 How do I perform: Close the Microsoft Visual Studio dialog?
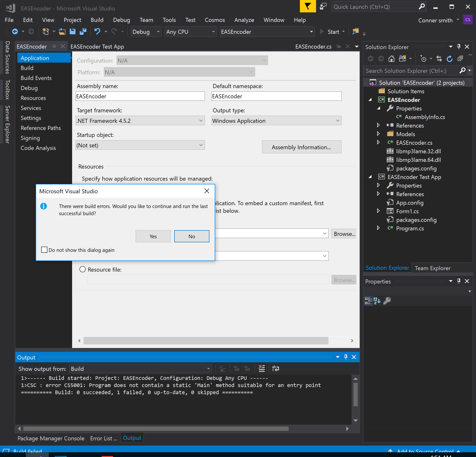point(207,191)
